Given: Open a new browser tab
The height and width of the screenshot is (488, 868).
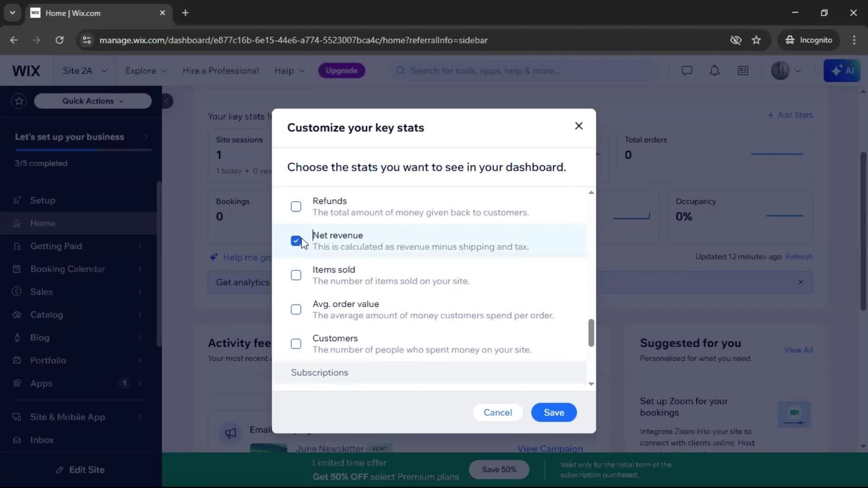Looking at the screenshot, I should 185,13.
